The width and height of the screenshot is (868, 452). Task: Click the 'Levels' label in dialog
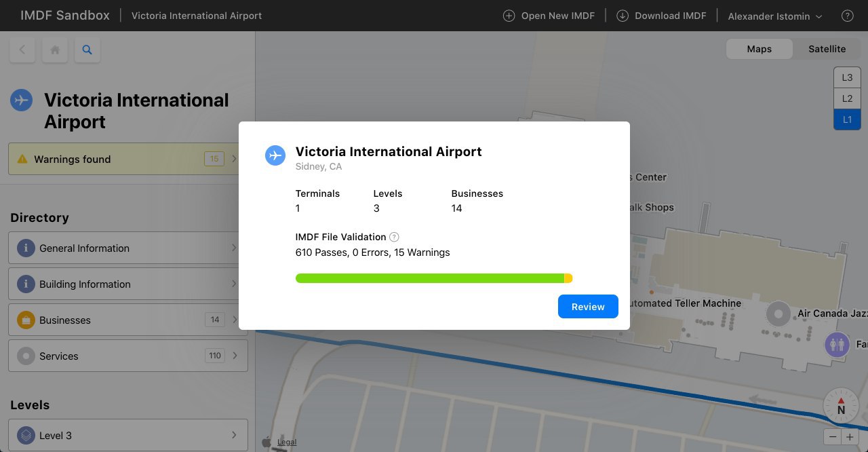point(388,193)
